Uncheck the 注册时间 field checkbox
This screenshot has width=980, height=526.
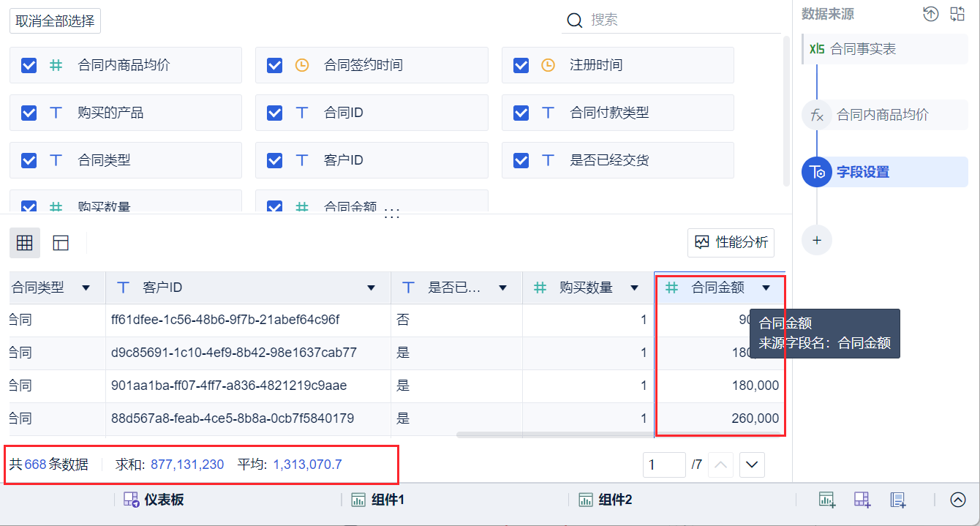pyautogui.click(x=521, y=65)
